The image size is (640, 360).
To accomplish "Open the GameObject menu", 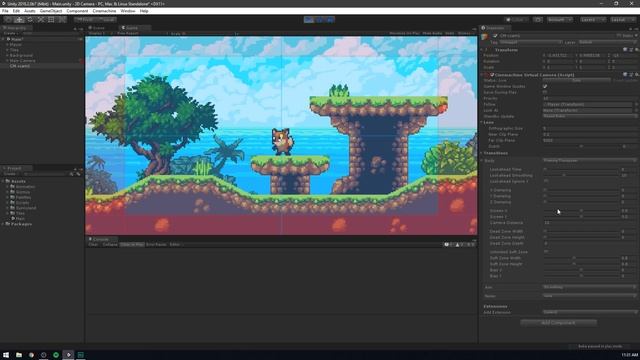I will (x=51, y=11).
